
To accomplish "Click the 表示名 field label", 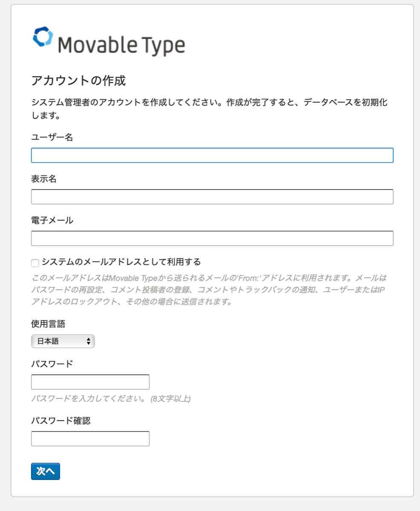I will click(44, 179).
